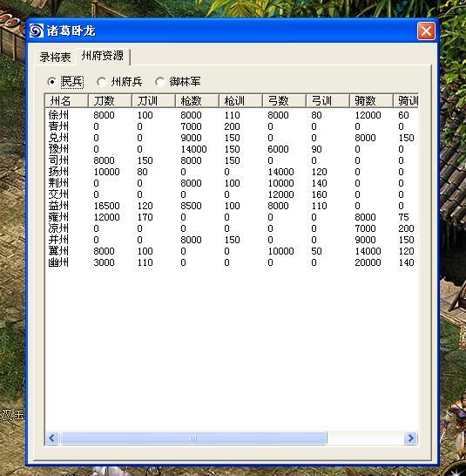Click the 枪数 column header
This screenshot has height=476, width=466.
point(197,101)
